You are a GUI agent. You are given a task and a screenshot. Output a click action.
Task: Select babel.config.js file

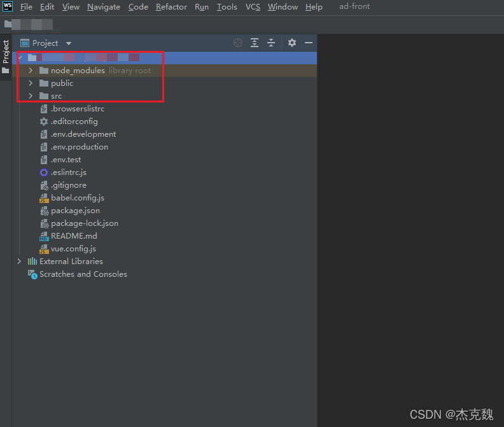click(x=78, y=198)
